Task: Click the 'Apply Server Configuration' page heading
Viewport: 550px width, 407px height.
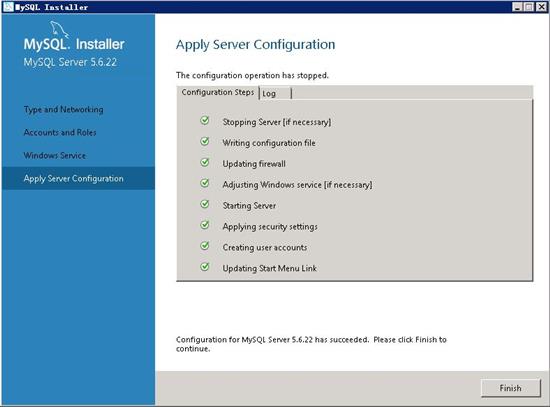Action: (255, 45)
